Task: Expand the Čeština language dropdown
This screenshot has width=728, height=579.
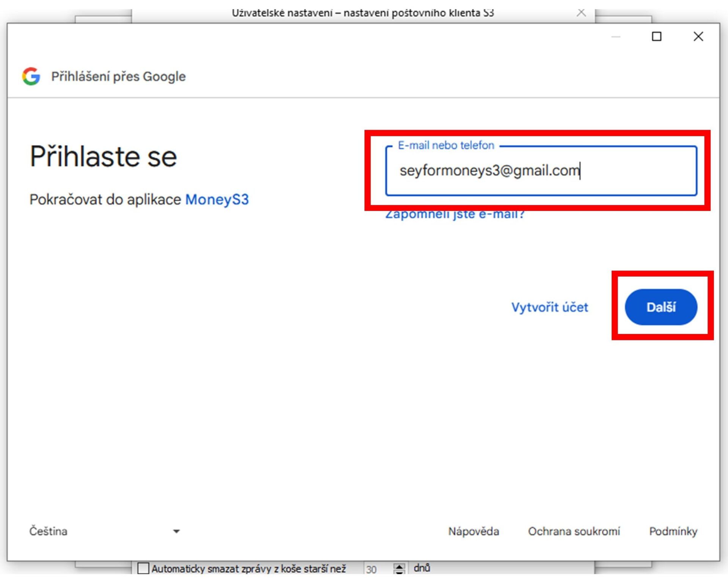Action: pos(105,531)
